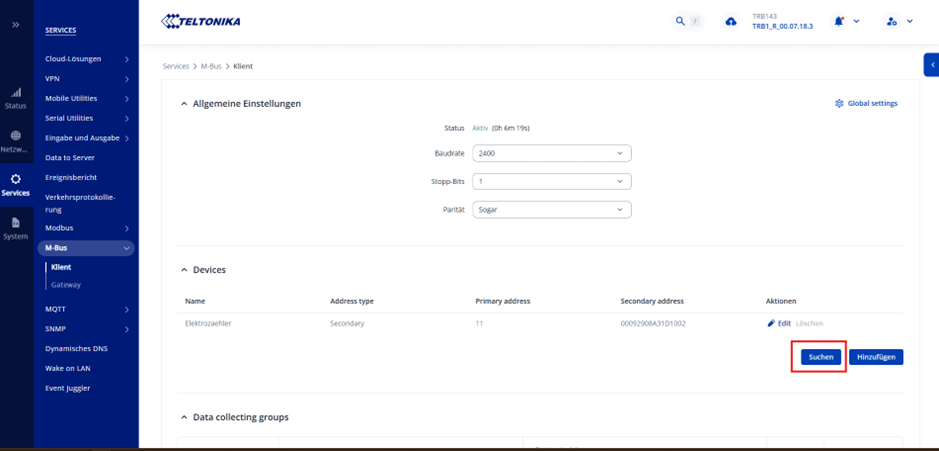Image resolution: width=939 pixels, height=451 pixels.
Task: Click the TRB143 device model label
Action: tap(764, 17)
